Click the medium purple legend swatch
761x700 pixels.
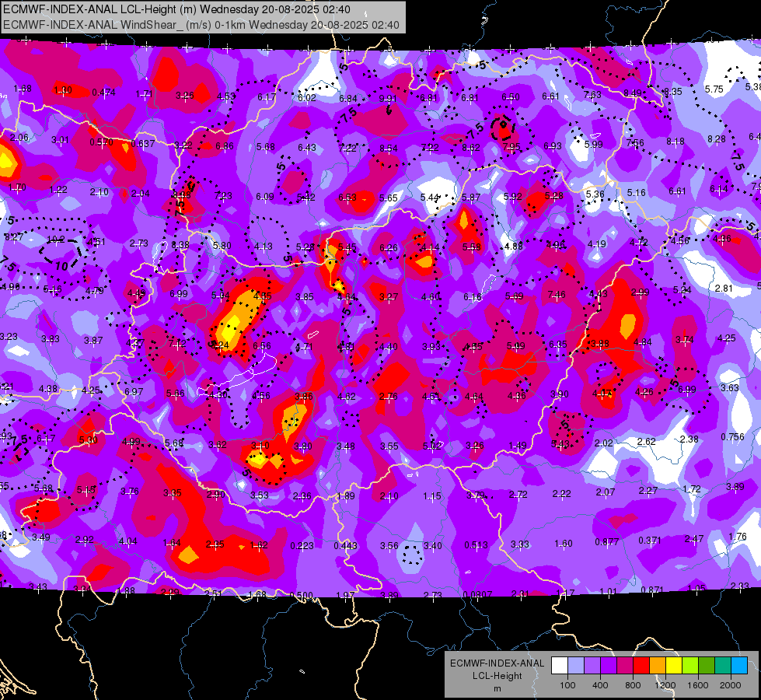[592, 665]
